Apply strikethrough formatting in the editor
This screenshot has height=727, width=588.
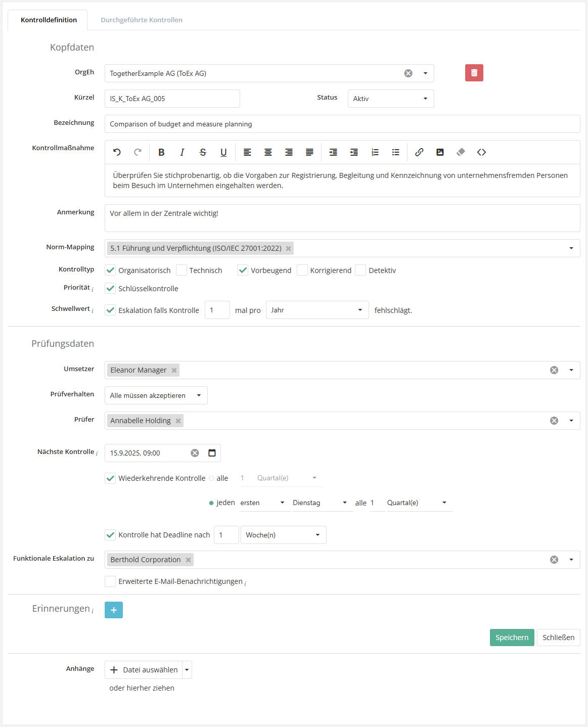click(203, 152)
